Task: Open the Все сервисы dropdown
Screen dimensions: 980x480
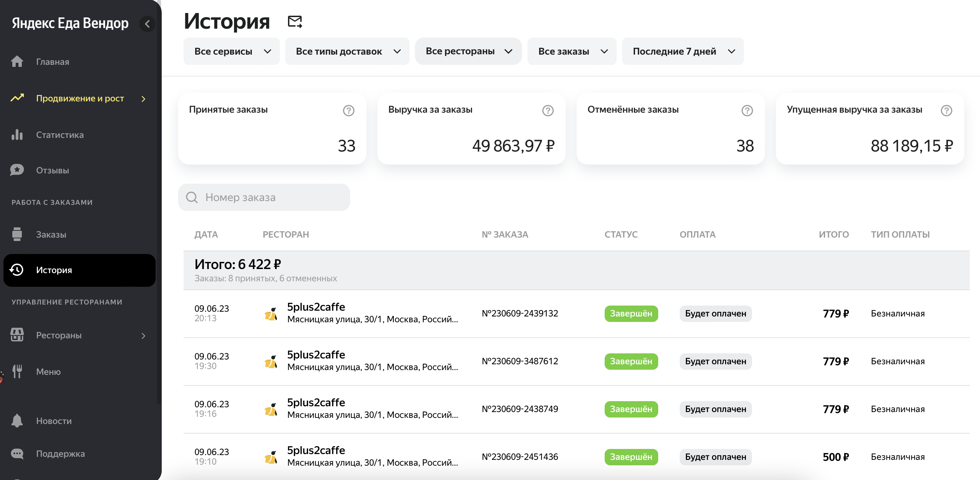Action: point(231,52)
